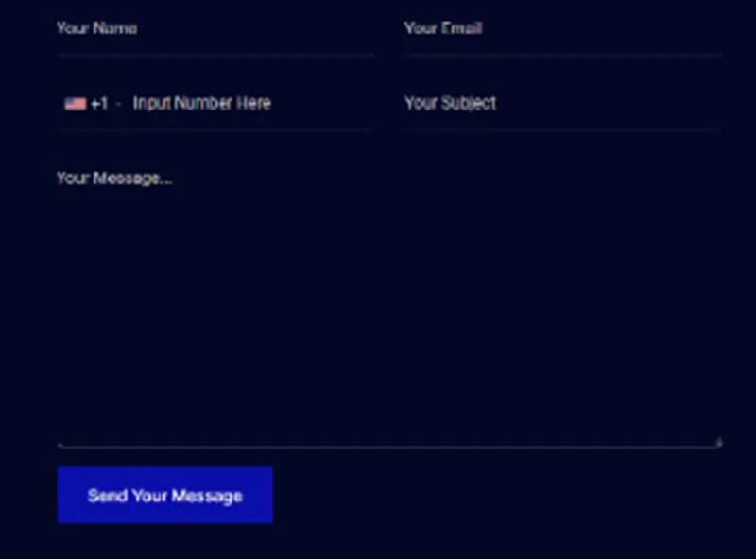Click the US flag icon in phone field
756x559 pixels.
76,104
